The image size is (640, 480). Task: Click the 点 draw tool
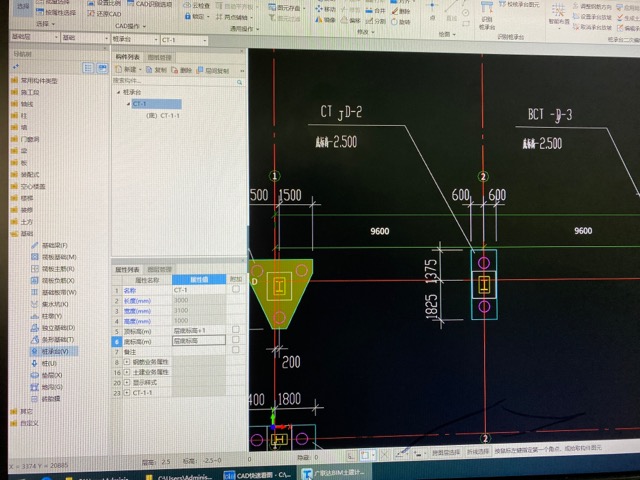432,11
